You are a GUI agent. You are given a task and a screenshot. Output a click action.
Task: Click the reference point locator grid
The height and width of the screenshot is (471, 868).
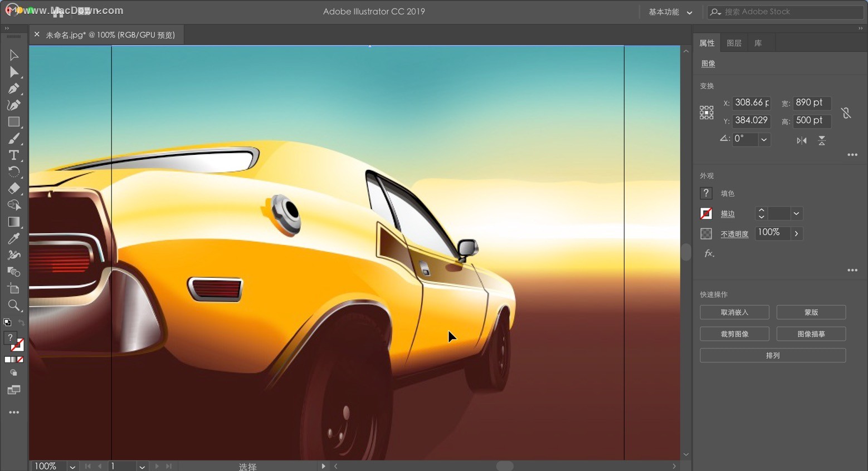click(706, 112)
